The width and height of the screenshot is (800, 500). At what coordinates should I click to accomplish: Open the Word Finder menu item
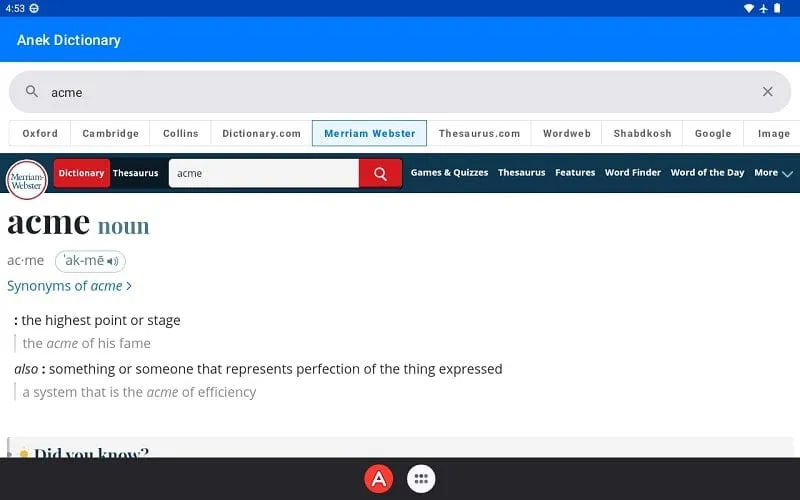[633, 172]
